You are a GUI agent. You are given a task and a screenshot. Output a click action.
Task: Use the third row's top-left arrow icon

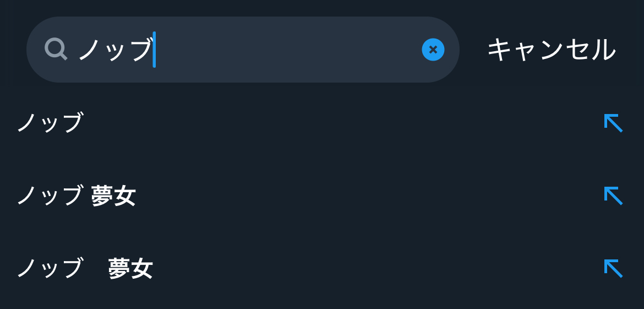click(x=613, y=268)
